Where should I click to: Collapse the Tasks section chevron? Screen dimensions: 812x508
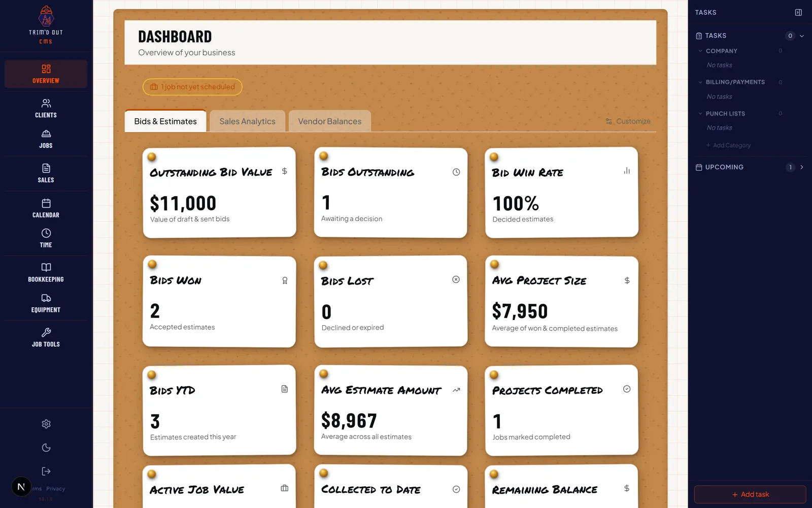802,36
